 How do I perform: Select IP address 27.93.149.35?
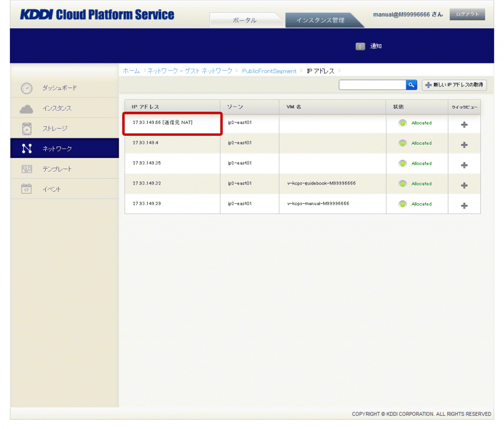click(x=147, y=163)
